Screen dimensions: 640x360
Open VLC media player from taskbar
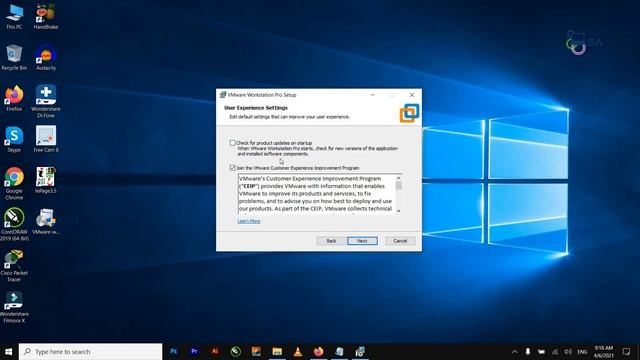pos(298,351)
